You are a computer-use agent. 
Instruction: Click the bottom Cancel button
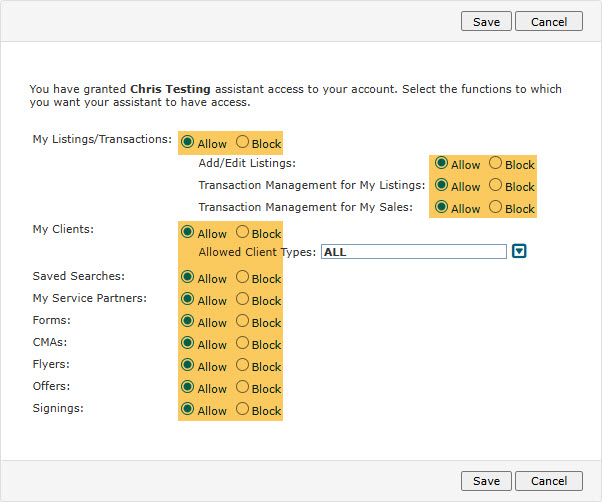tap(549, 481)
